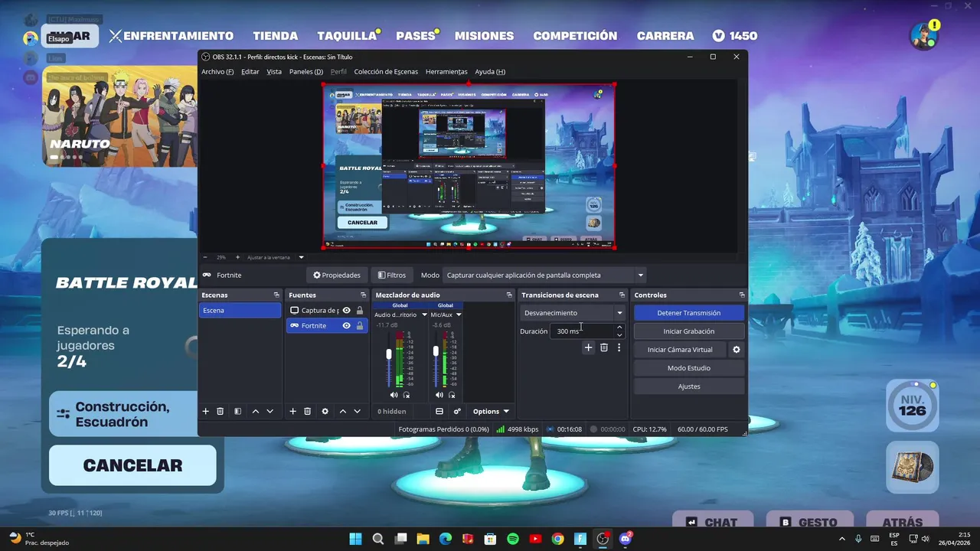Toggle the desktop audio monitoring headphone icon
This screenshot has height=551, width=980.
pos(407,395)
